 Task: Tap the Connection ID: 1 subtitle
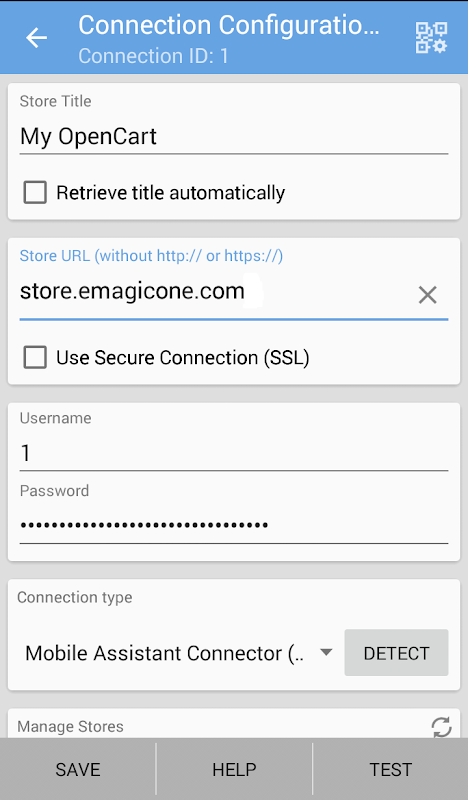click(153, 56)
